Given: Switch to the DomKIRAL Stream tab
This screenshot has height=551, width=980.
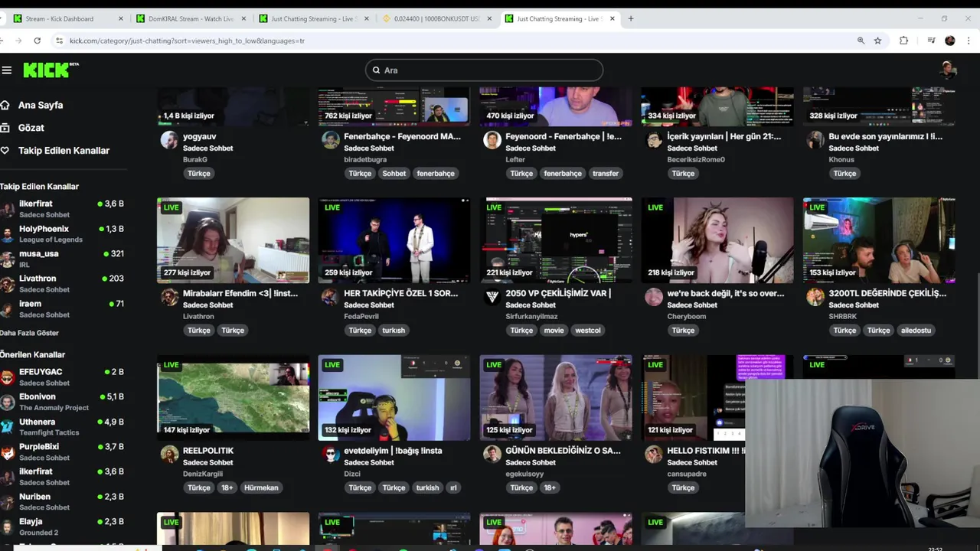Looking at the screenshot, I should coord(191,18).
